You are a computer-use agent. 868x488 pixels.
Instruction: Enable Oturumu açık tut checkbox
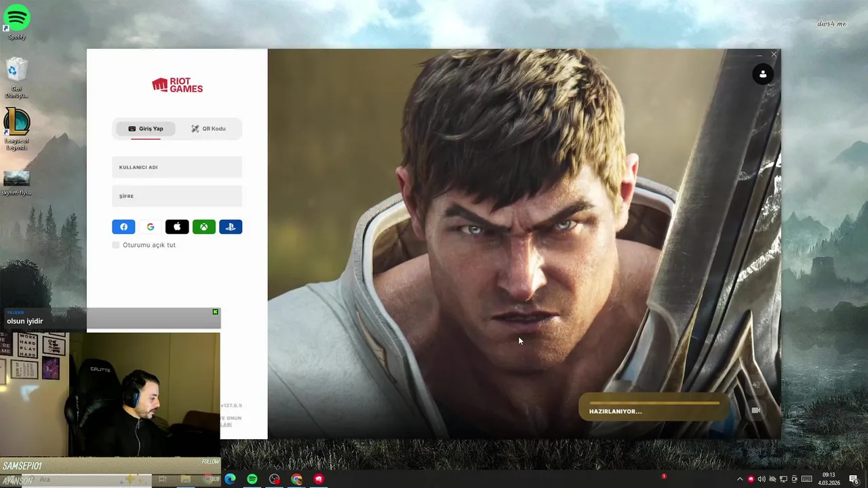pyautogui.click(x=116, y=245)
